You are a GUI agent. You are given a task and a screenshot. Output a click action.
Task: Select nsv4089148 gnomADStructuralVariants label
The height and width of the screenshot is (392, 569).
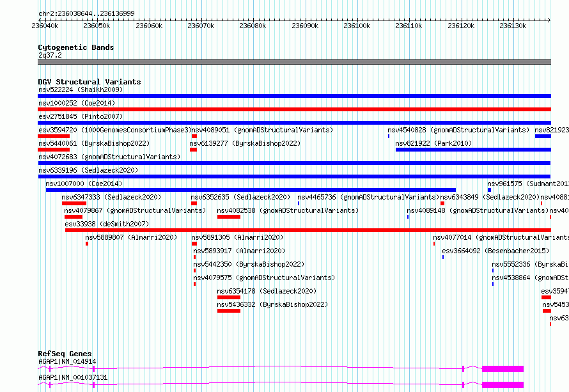(478, 210)
